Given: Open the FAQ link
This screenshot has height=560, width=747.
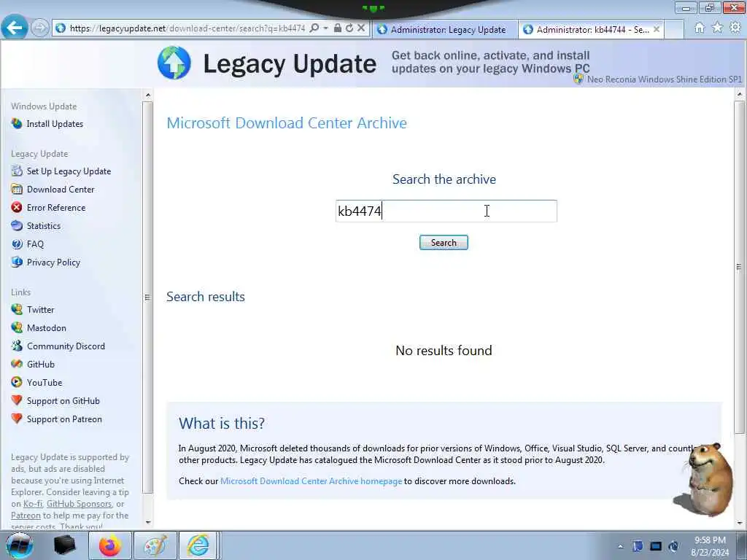Looking at the screenshot, I should 35,244.
